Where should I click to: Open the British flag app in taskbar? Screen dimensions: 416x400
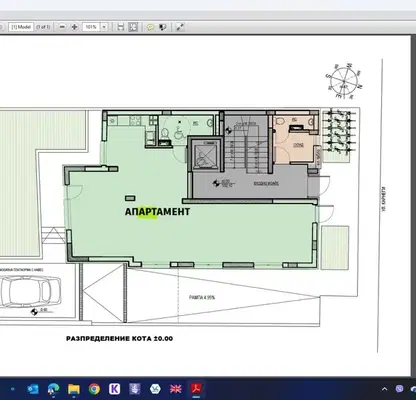point(176,389)
